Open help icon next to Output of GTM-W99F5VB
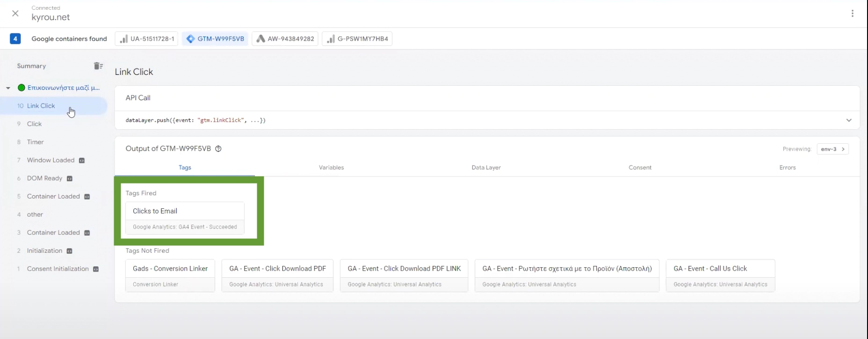868x339 pixels. [x=218, y=149]
